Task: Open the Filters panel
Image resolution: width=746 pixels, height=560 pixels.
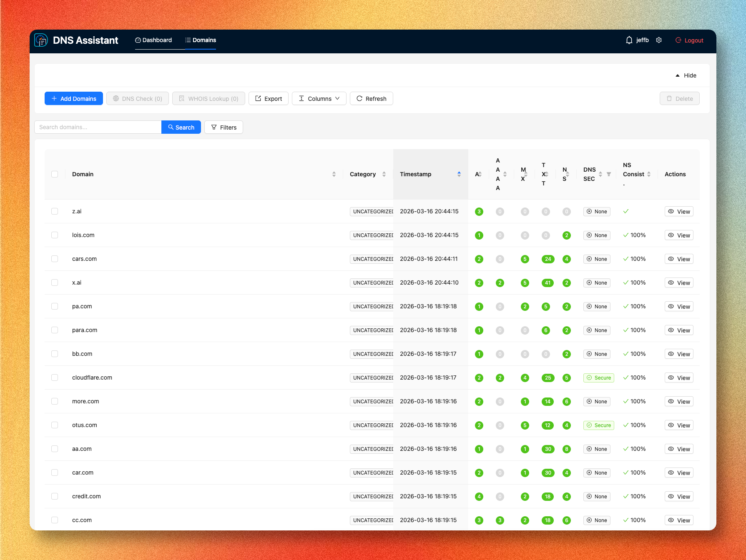Action: [x=224, y=127]
